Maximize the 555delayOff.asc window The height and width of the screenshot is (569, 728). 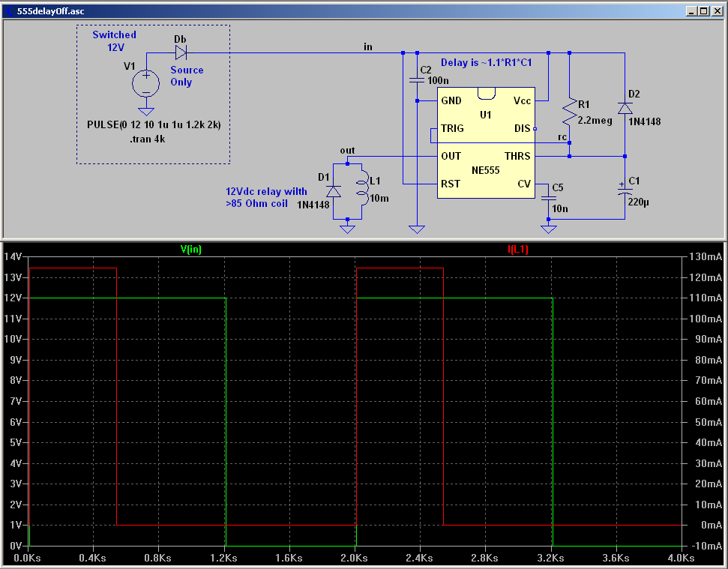pyautogui.click(x=704, y=11)
